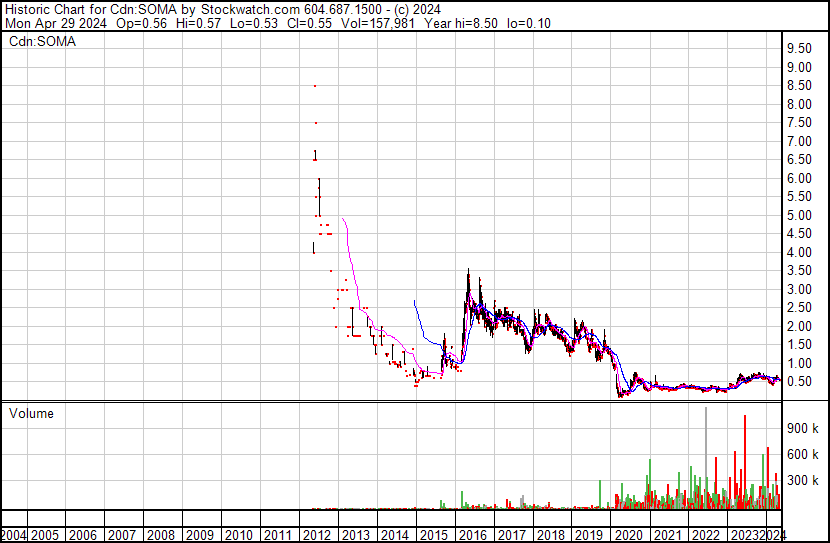Click the 2004 year label on the time axis
Image resolution: width=830 pixels, height=543 pixels.
point(14,535)
